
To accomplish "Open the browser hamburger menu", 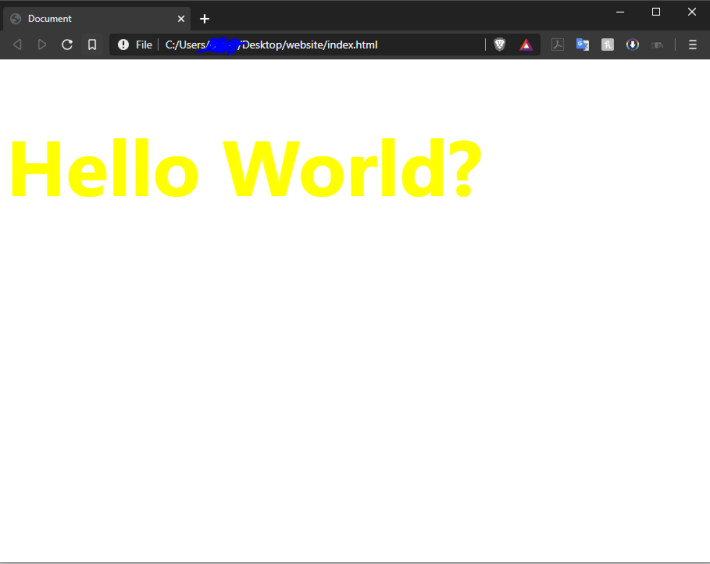I will (692, 44).
